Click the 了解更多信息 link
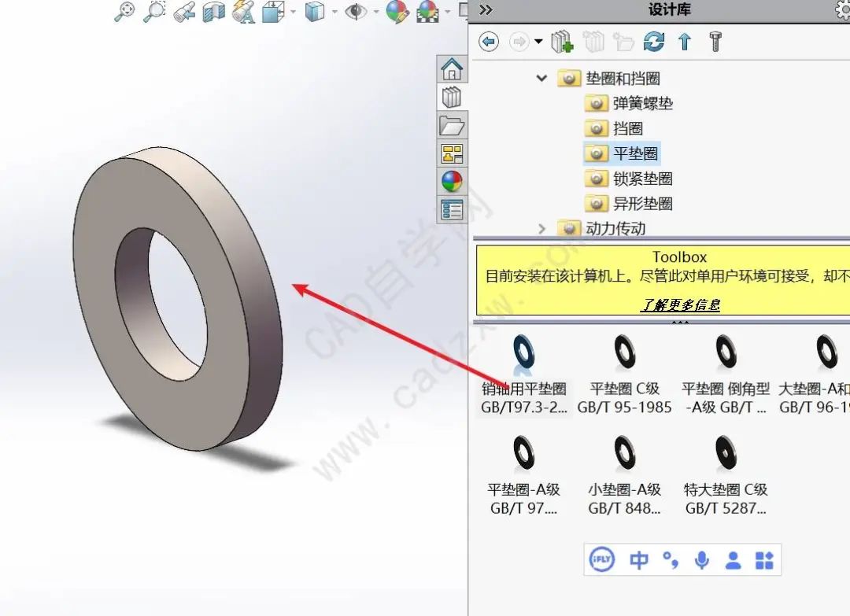 (680, 304)
